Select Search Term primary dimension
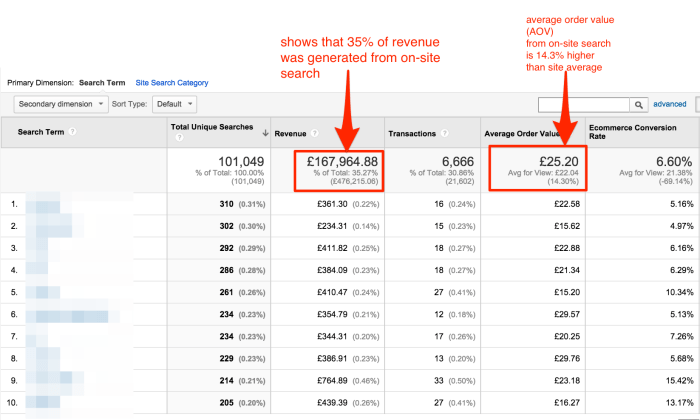 tap(107, 82)
